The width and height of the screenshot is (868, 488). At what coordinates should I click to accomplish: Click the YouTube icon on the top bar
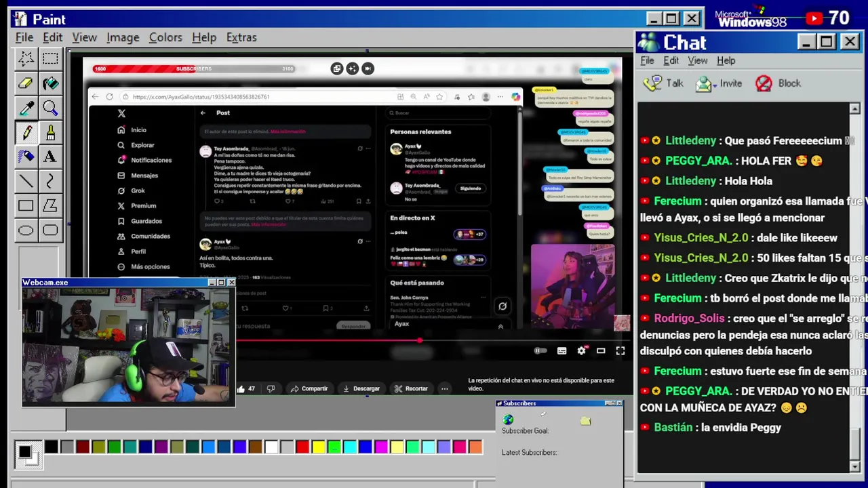tap(814, 18)
